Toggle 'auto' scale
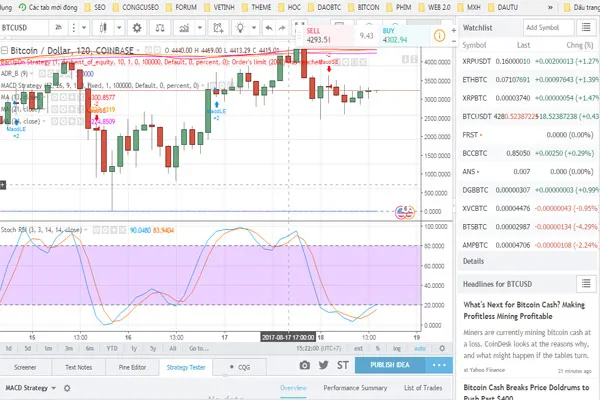This screenshot has height=400, width=600. [x=420, y=348]
